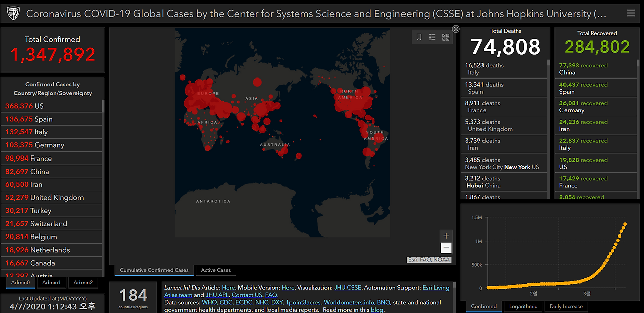Select Netherlands in confirmed cases list

[x=51, y=250]
